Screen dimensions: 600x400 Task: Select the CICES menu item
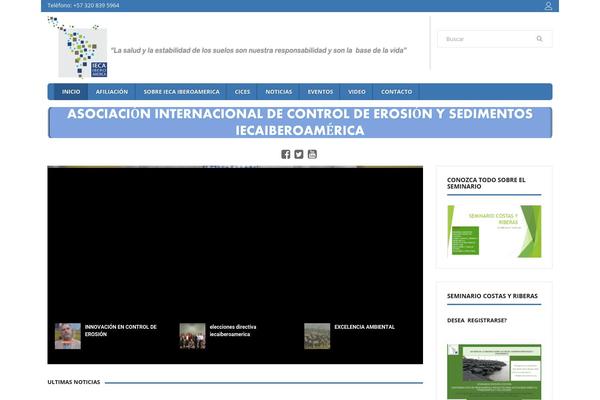[242, 92]
